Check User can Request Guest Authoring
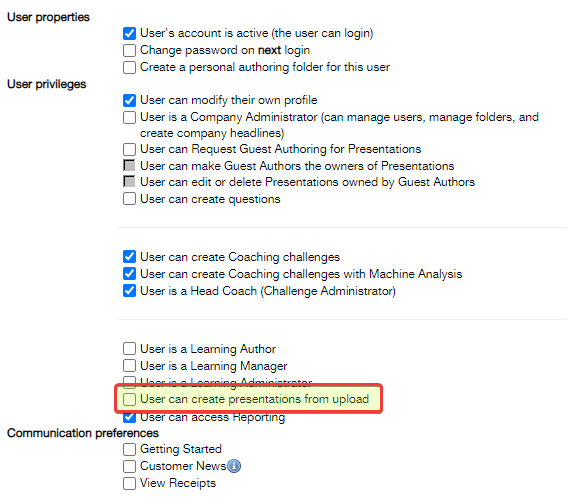This screenshot has height=504, width=577. pos(129,149)
